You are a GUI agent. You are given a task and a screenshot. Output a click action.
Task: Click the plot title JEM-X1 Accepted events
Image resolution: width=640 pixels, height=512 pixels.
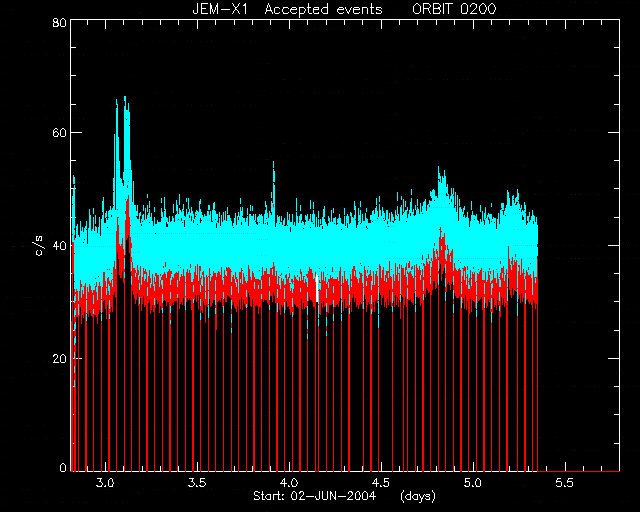[287, 9]
